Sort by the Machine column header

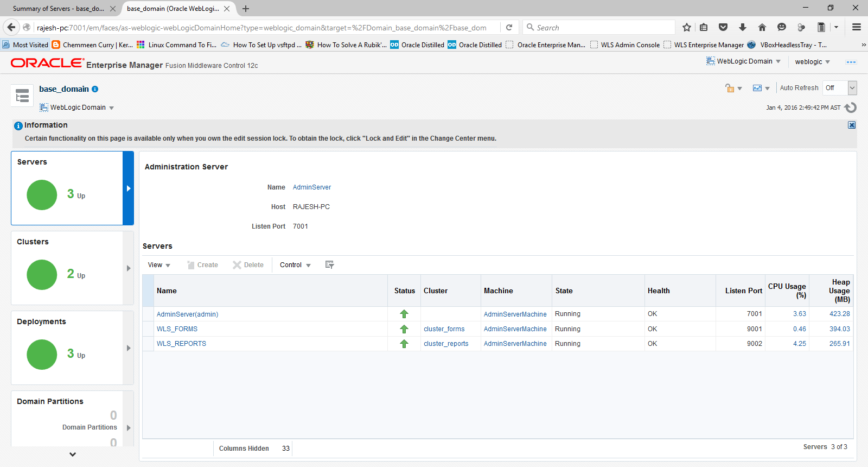[x=516, y=291]
